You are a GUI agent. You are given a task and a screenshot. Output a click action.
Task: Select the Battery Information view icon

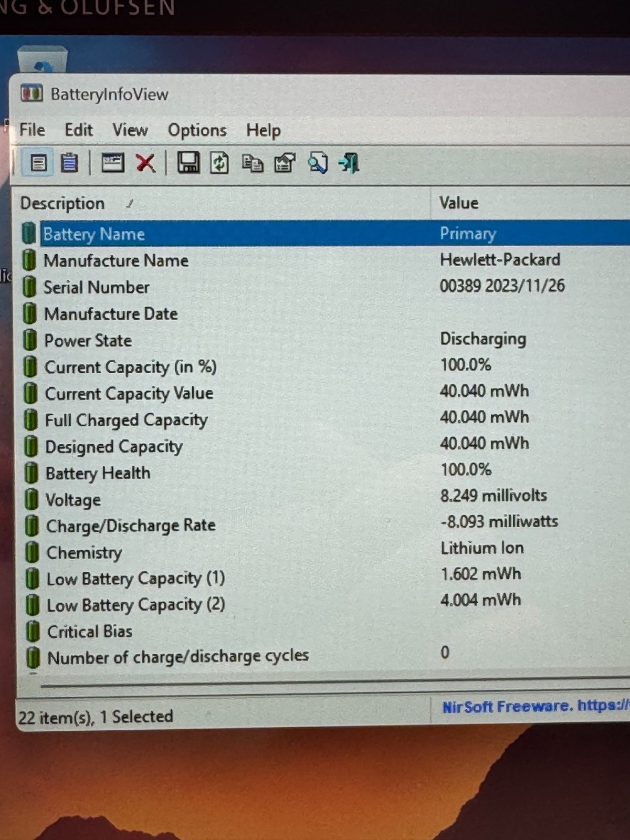click(38, 163)
